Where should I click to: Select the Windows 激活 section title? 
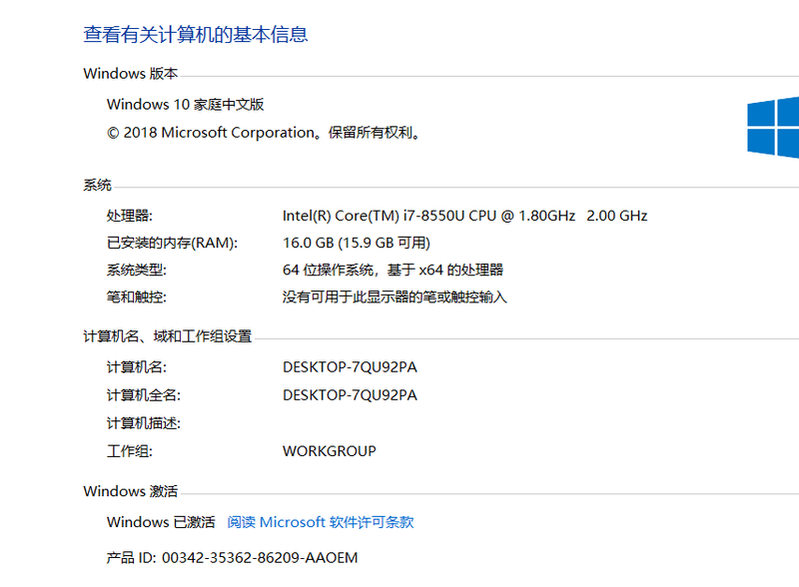pos(130,491)
